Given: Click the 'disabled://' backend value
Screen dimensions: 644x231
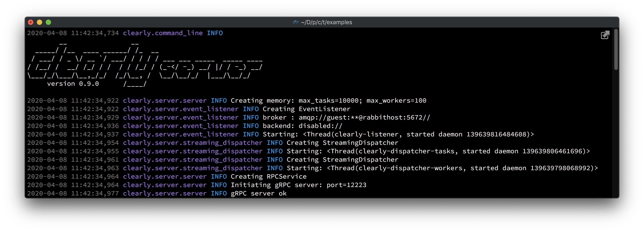Looking at the screenshot, I should coord(320,126).
